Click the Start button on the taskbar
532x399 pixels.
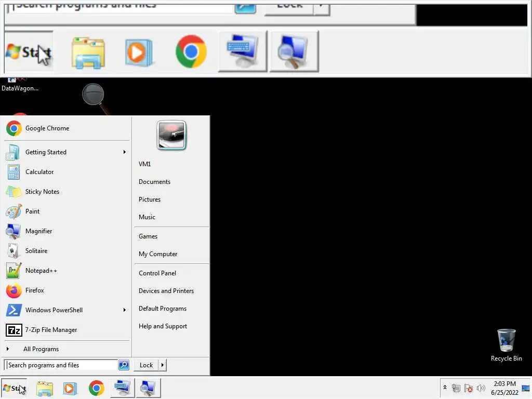pos(14,388)
